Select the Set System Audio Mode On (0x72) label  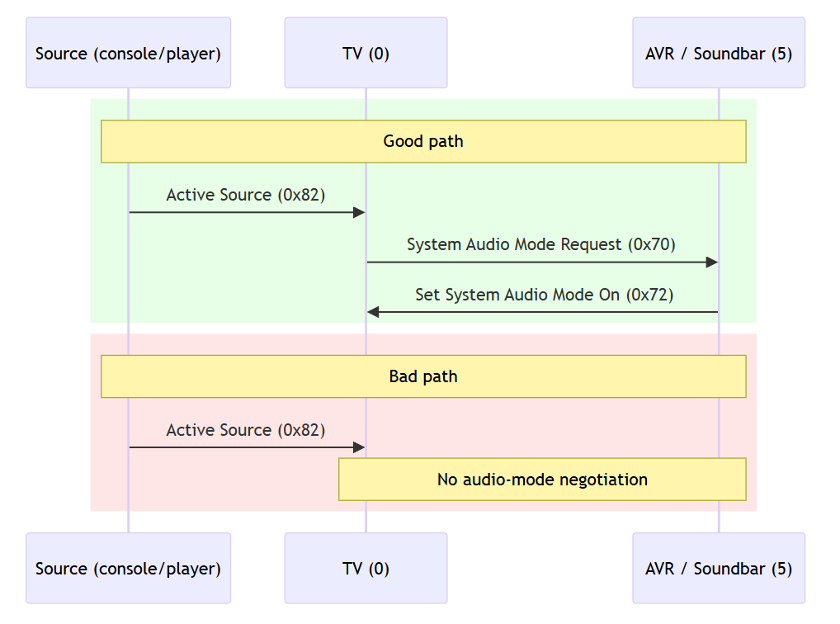click(544, 295)
